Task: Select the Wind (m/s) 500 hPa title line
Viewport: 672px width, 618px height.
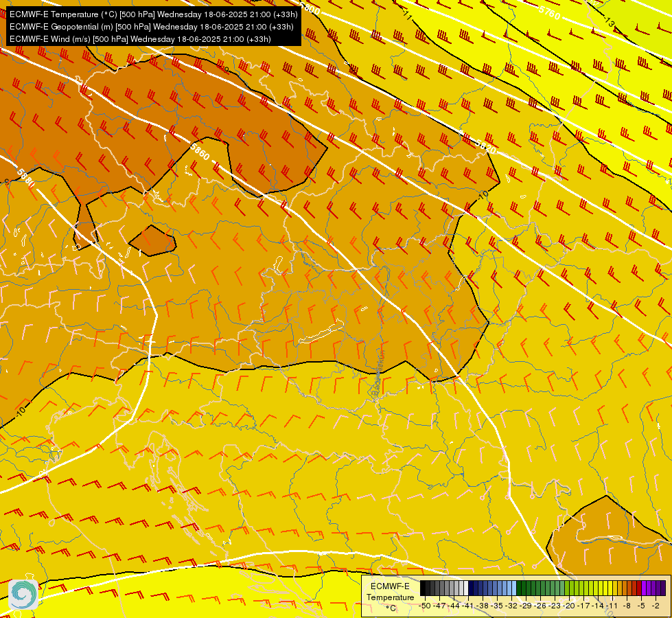Action: [x=140, y=39]
